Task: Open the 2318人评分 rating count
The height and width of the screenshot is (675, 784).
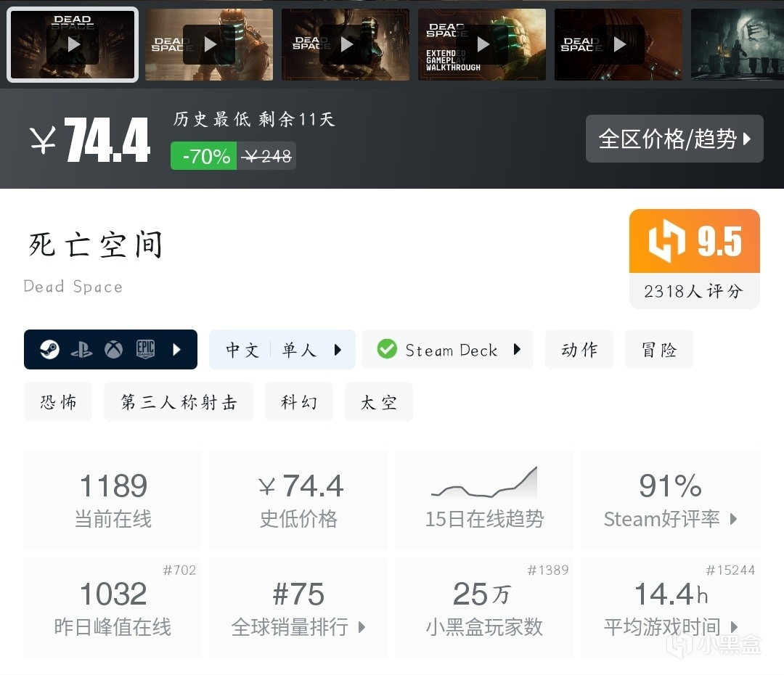Action: point(695,291)
